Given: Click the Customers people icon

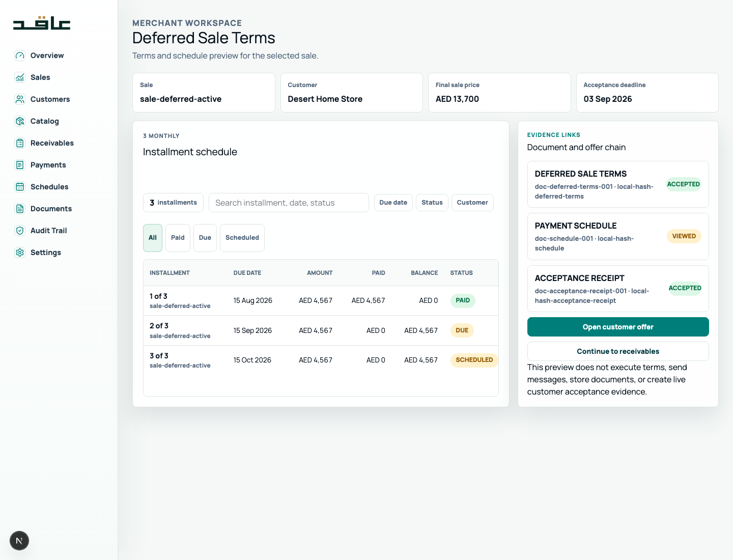Looking at the screenshot, I should tap(20, 99).
